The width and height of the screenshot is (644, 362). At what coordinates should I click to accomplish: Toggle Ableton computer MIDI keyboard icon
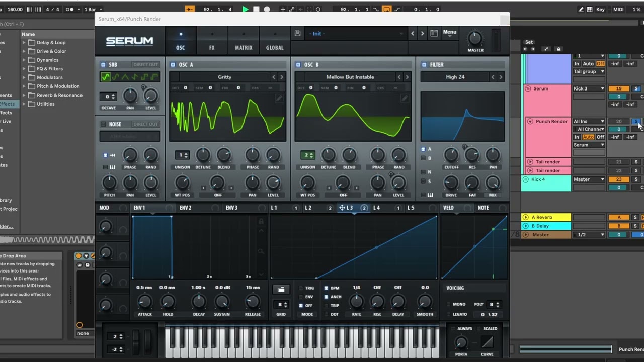(x=589, y=9)
